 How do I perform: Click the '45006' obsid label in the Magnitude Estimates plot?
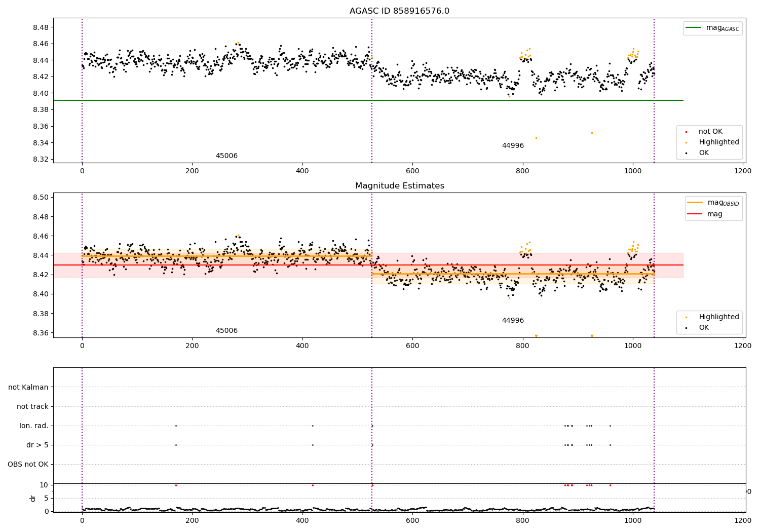click(x=226, y=331)
